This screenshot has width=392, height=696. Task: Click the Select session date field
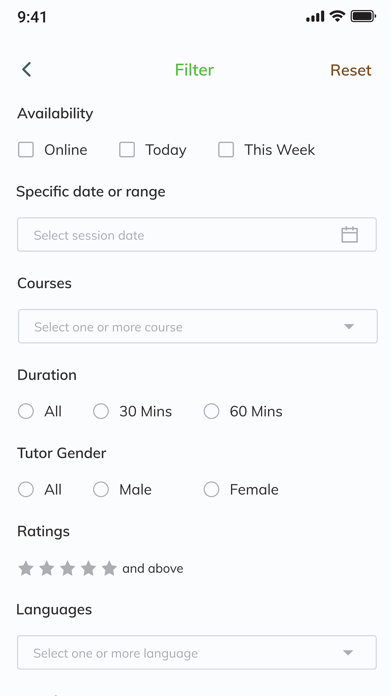pyautogui.click(x=197, y=234)
